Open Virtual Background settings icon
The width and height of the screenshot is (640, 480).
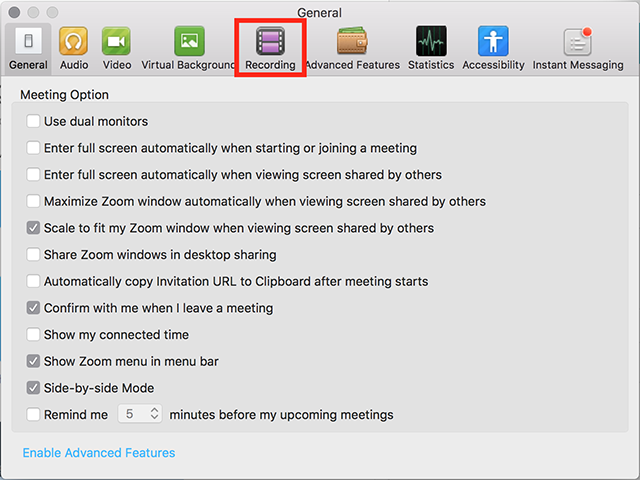[189, 42]
